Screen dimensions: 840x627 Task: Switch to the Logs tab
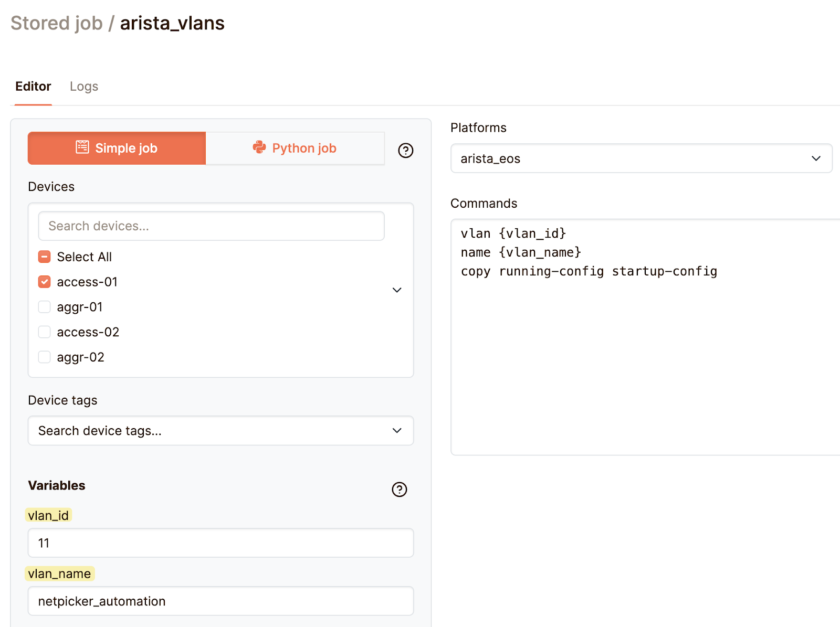click(x=84, y=87)
